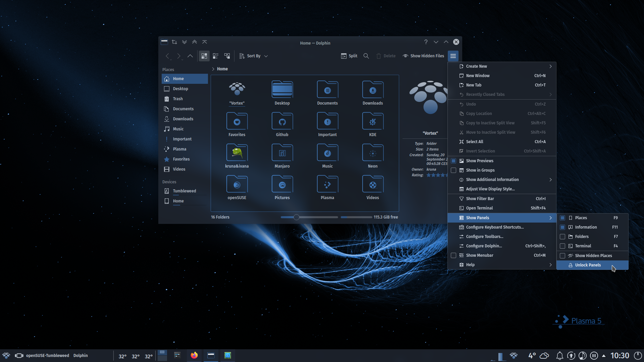The image size is (644, 362).
Task: Open Videos entry in Places panel
Action: (x=185, y=169)
